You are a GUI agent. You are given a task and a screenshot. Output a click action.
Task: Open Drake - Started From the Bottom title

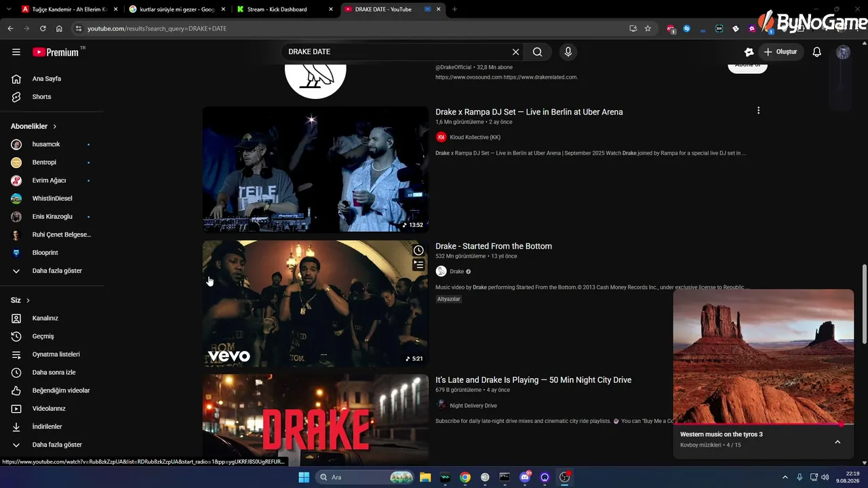pos(494,246)
